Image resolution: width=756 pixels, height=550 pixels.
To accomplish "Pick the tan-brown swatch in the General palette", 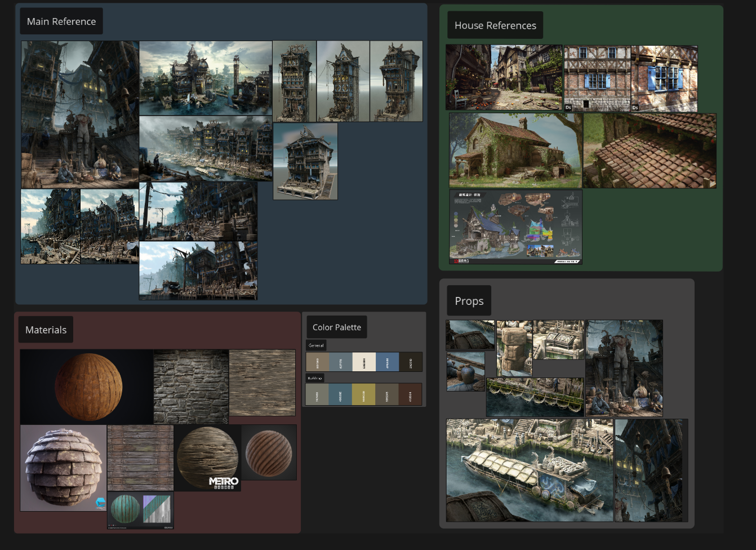I will (317, 362).
